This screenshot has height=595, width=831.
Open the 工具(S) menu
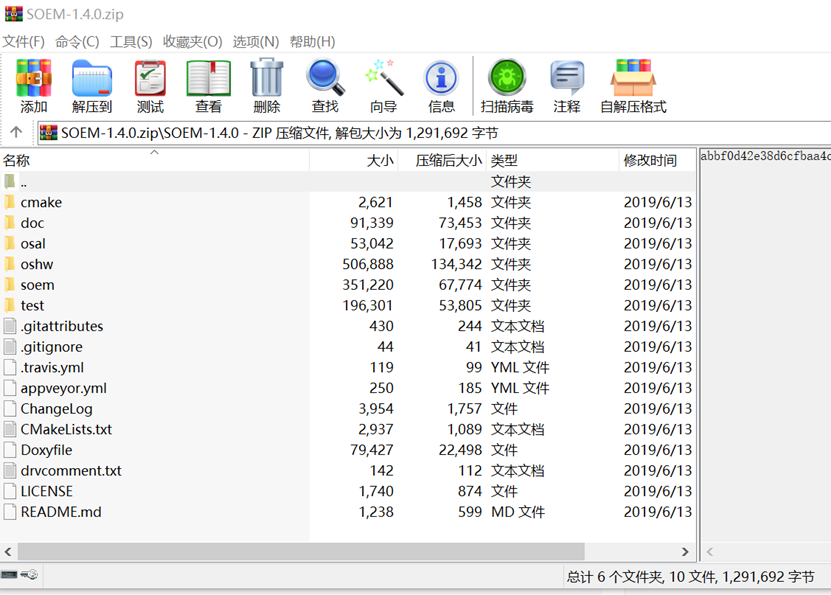[131, 41]
